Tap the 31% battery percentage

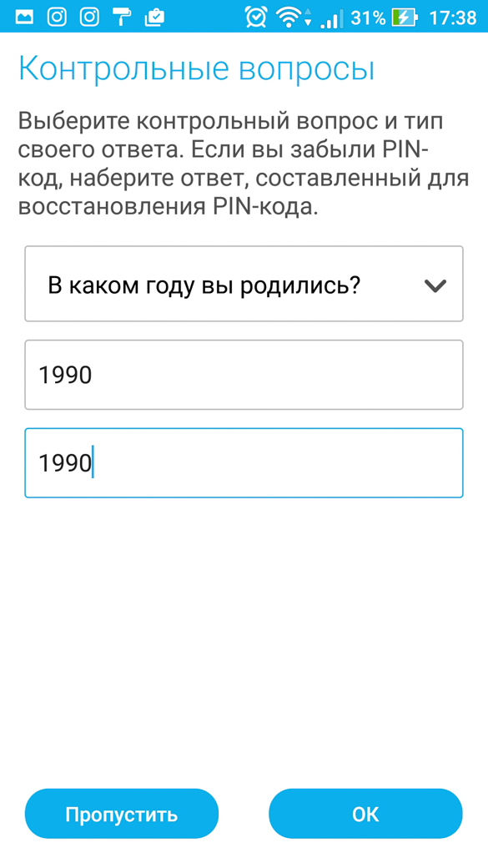click(x=368, y=18)
